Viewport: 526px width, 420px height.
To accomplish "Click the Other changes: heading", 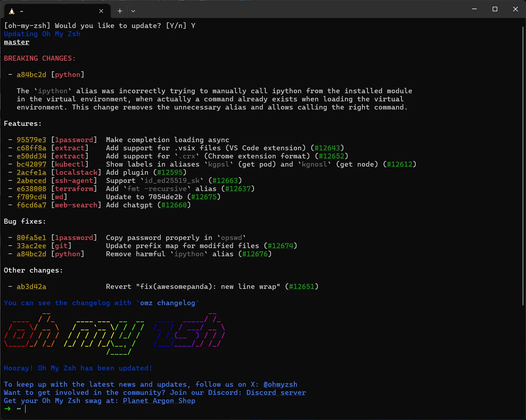I will (x=33, y=270).
